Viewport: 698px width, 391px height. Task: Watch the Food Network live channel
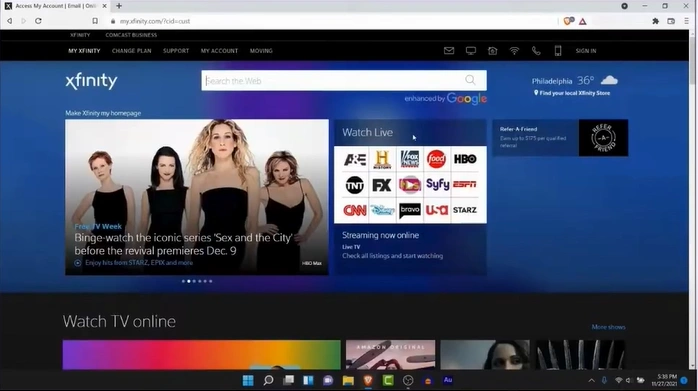[x=436, y=159]
